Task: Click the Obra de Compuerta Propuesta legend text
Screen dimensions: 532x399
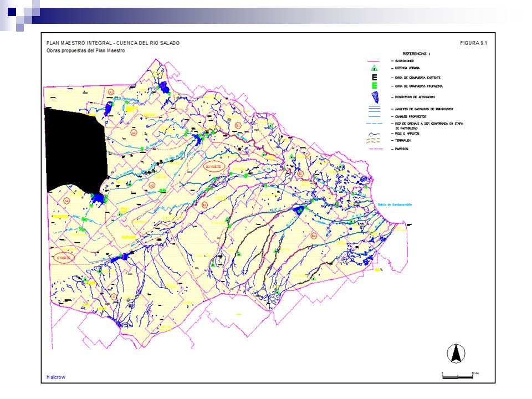Action: pos(419,86)
